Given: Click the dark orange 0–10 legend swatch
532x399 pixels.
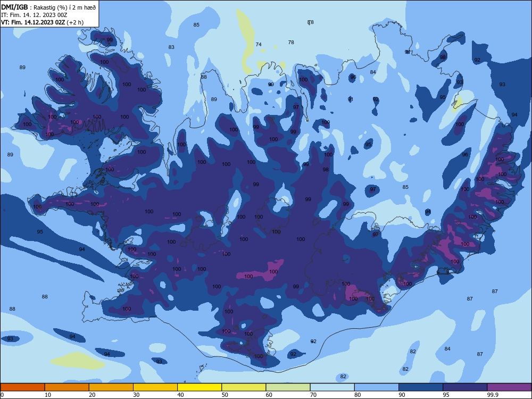Looking at the screenshot, I should click(22, 387).
